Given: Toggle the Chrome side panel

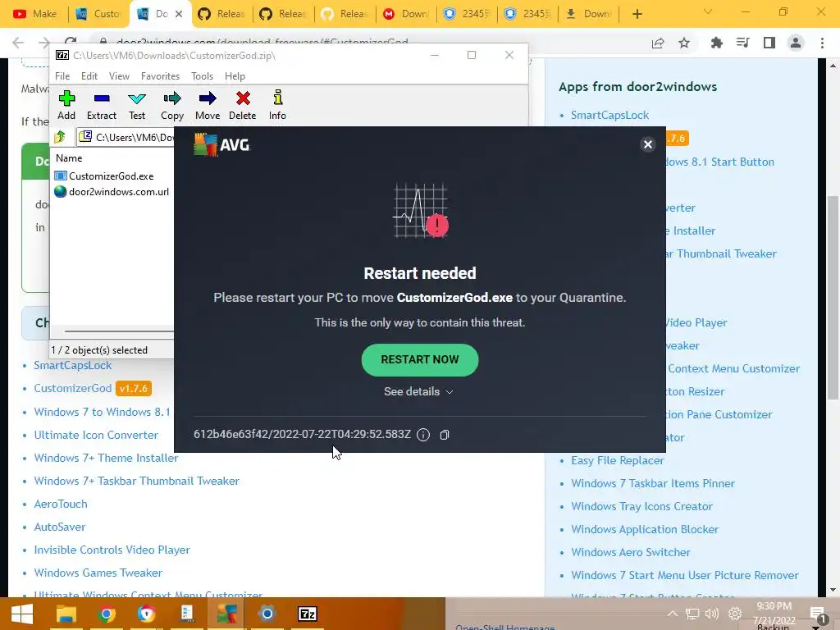Looking at the screenshot, I should coord(769,43).
